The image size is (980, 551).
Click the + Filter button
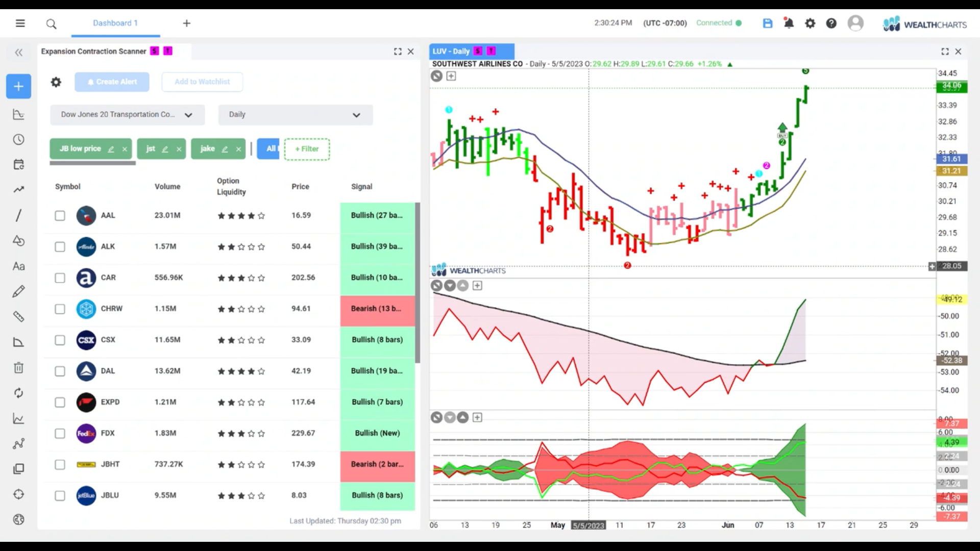307,149
